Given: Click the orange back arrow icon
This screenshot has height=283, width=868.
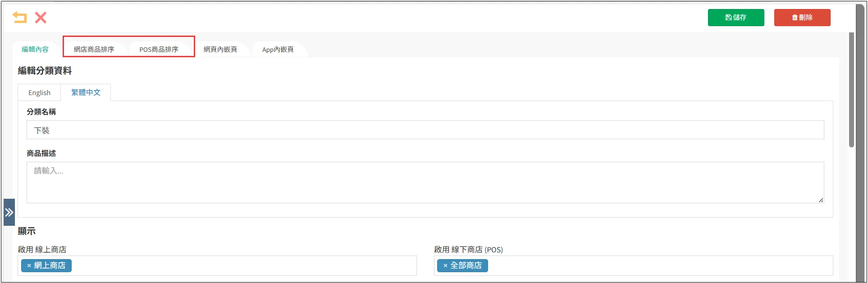Looking at the screenshot, I should click(x=19, y=18).
